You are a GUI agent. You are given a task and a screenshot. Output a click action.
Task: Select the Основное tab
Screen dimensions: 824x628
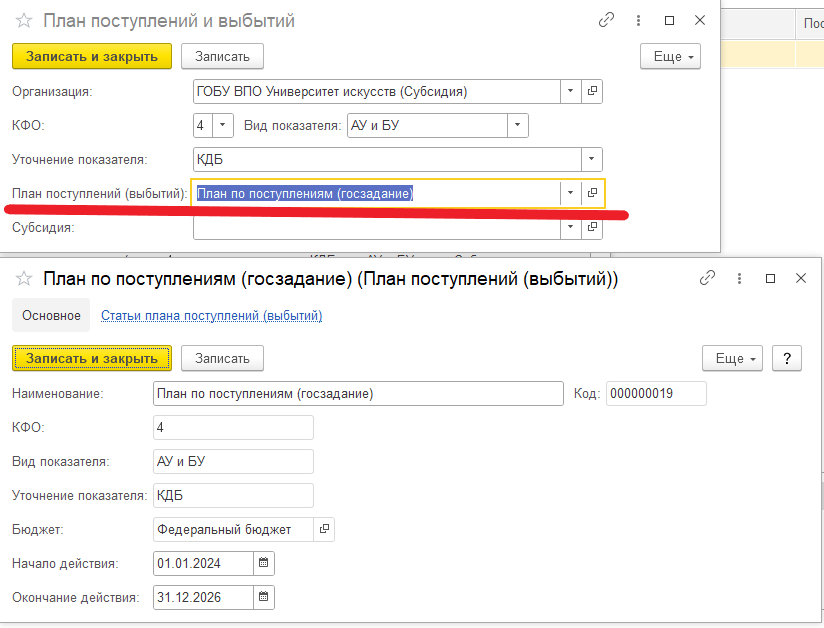tap(51, 315)
